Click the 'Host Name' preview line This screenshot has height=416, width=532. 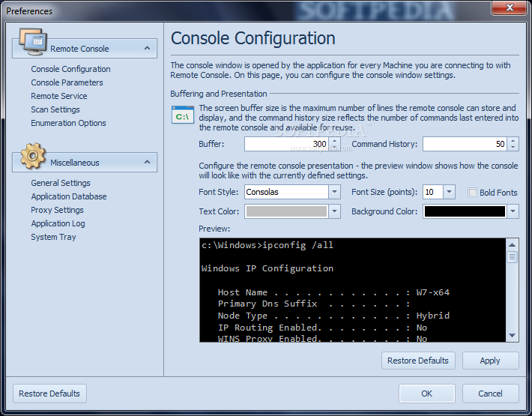[333, 292]
